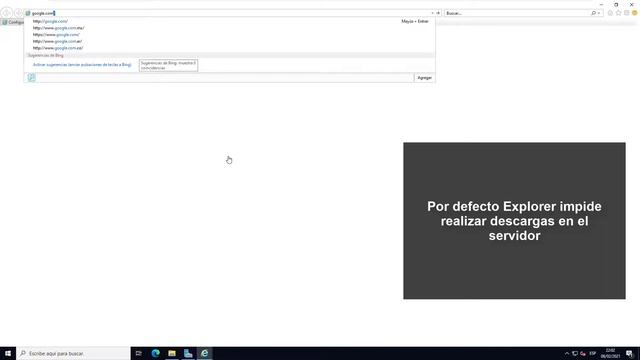Minimize the Internet Explorer window
The image size is (640, 360).
[601, 4]
